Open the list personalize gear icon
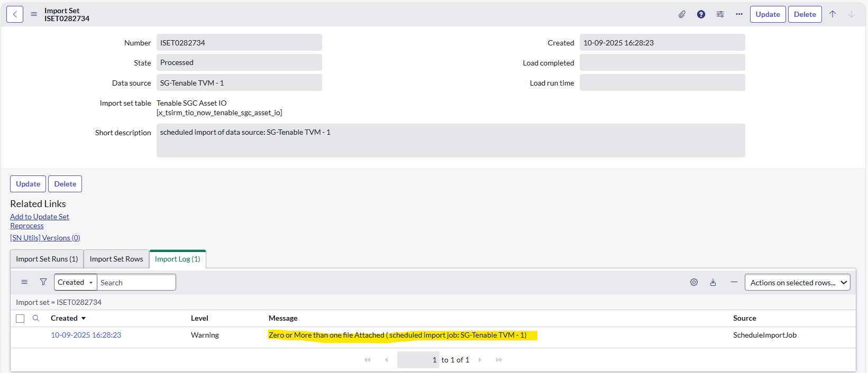The width and height of the screenshot is (868, 373). click(694, 282)
